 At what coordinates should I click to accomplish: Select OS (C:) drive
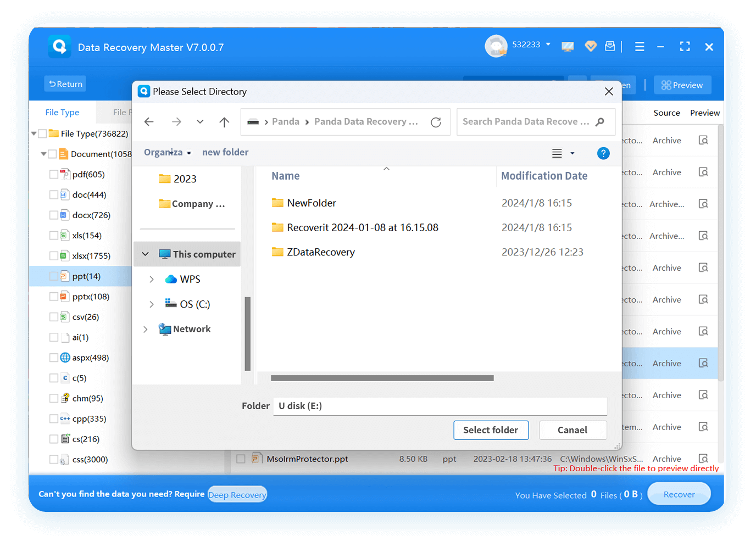(187, 304)
